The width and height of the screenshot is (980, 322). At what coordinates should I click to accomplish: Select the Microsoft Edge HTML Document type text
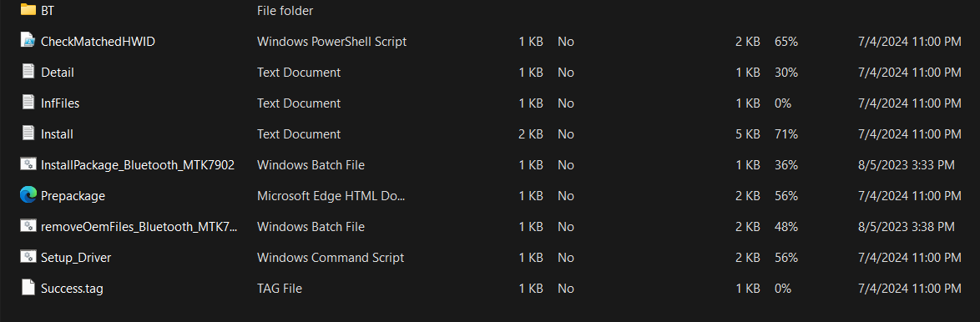(x=331, y=196)
